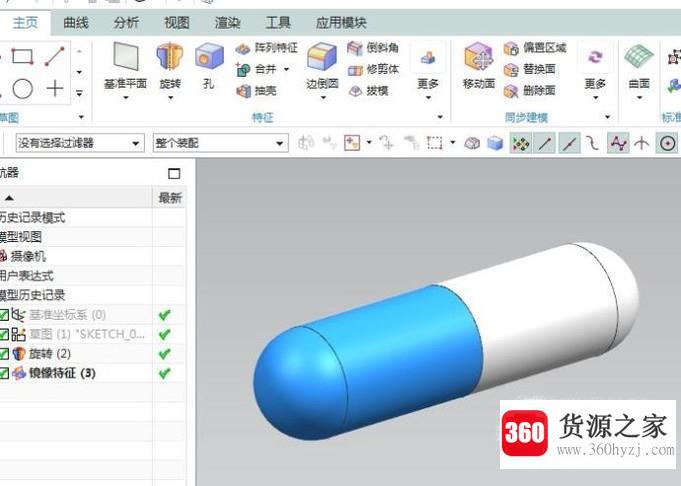Click 拔模 draft tool
This screenshot has width=681, height=486.
point(368,90)
